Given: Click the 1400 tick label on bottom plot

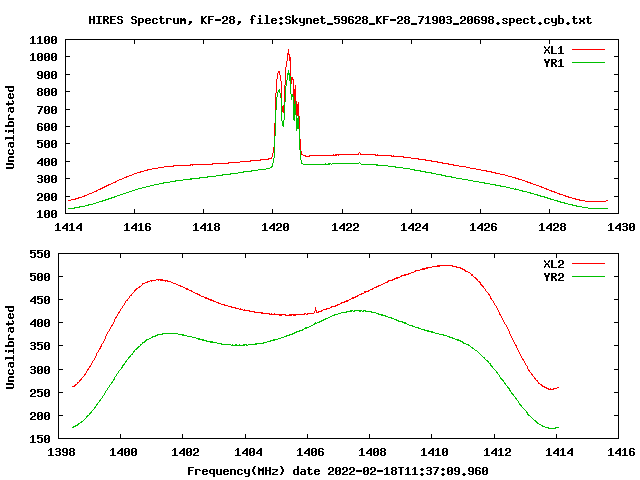Looking at the screenshot, I should 123,452.
